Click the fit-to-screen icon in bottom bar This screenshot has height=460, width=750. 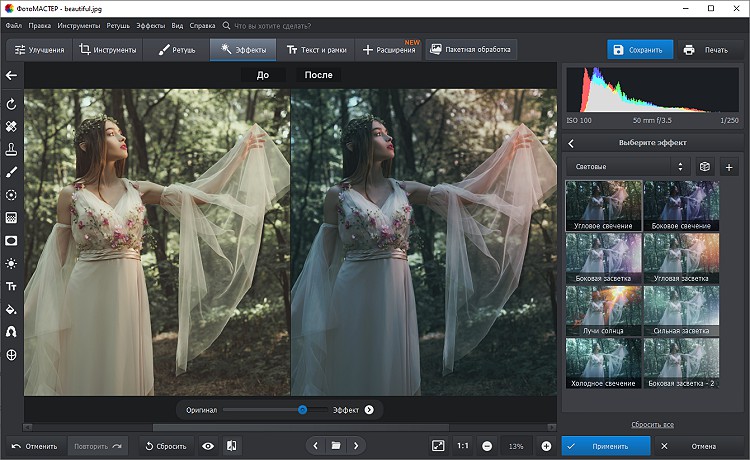(438, 446)
